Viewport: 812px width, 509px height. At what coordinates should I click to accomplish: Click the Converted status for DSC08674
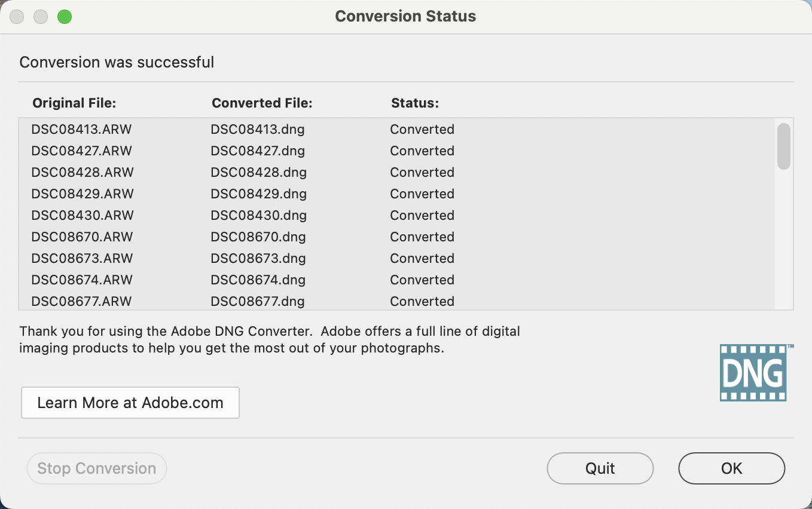[x=422, y=280]
